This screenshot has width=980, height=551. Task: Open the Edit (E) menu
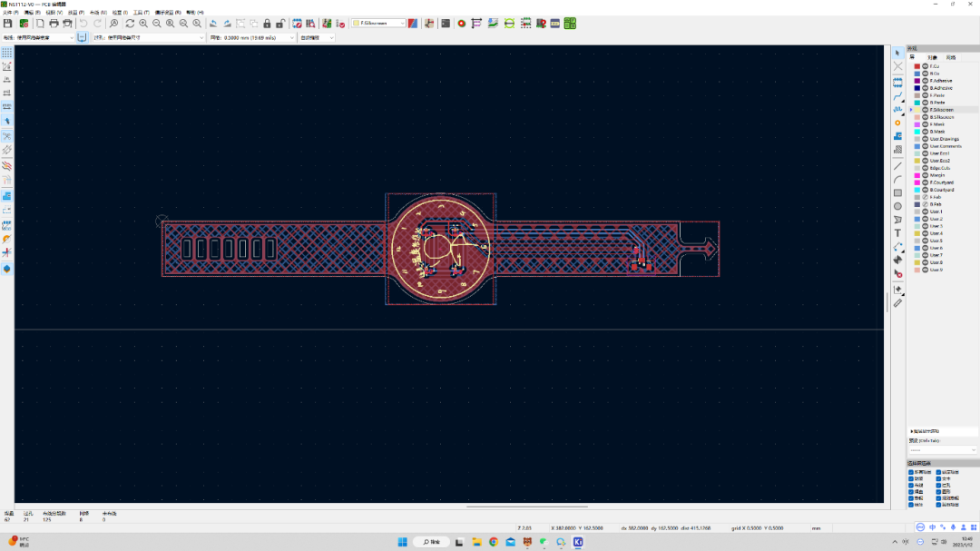[32, 13]
